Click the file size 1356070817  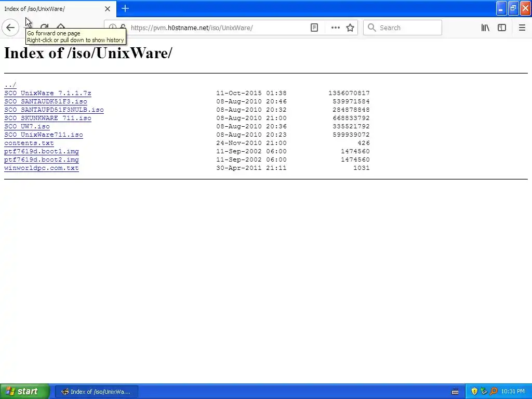tap(349, 93)
